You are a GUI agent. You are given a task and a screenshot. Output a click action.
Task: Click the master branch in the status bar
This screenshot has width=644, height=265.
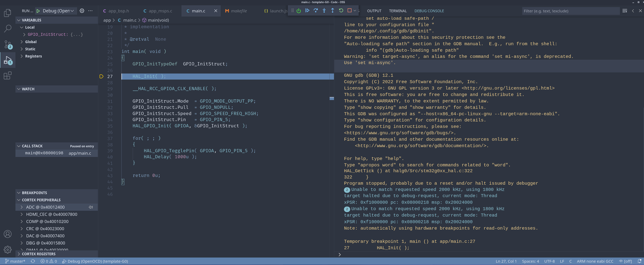point(15,261)
